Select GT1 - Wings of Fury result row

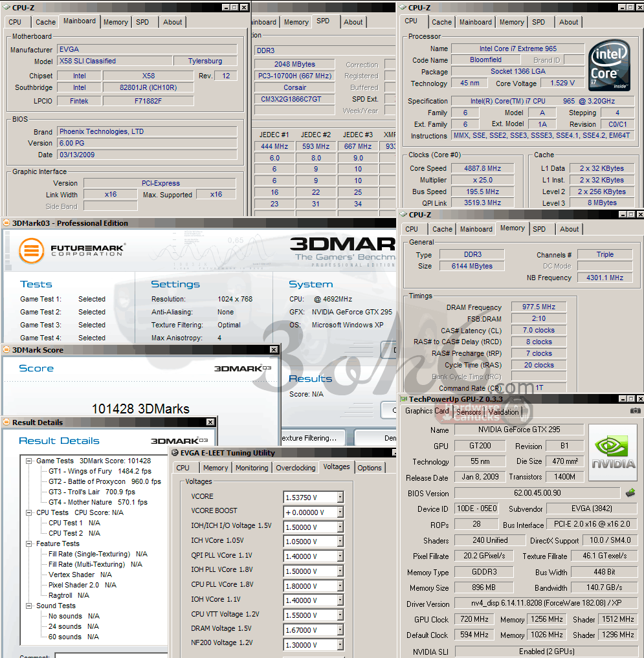tap(100, 471)
